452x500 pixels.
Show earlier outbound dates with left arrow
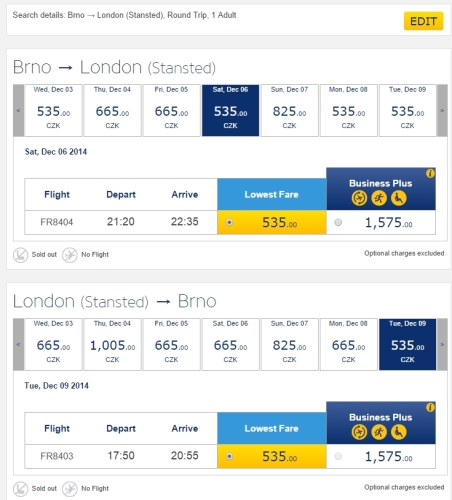click(x=18, y=110)
